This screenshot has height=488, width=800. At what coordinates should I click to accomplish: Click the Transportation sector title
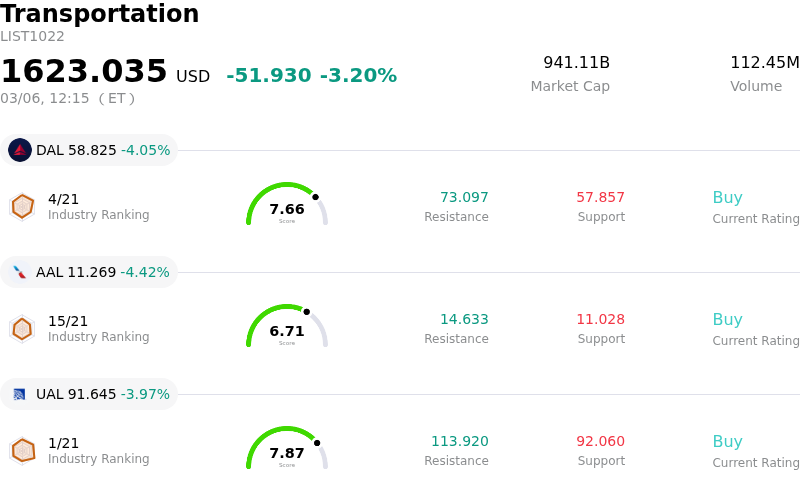[x=100, y=14]
